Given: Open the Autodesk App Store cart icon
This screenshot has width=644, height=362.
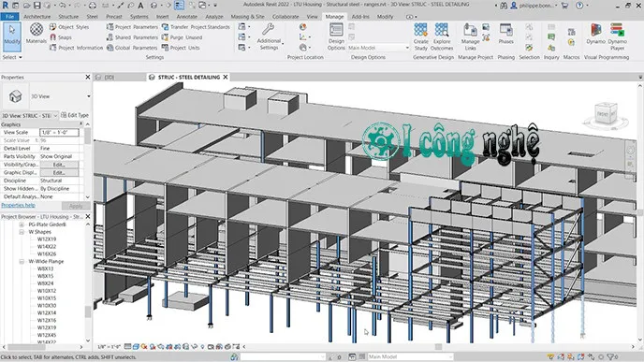Looking at the screenshot, I should [x=564, y=6].
